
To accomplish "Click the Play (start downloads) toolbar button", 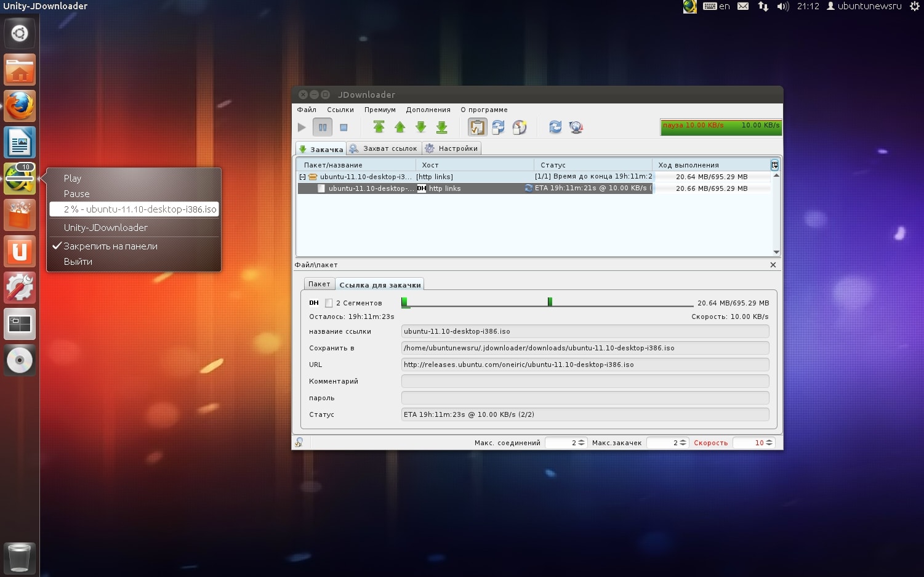I will pos(302,127).
